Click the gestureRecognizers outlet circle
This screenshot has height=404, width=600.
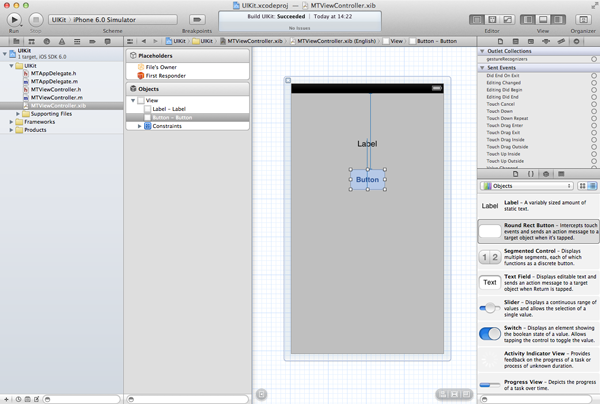(594, 59)
